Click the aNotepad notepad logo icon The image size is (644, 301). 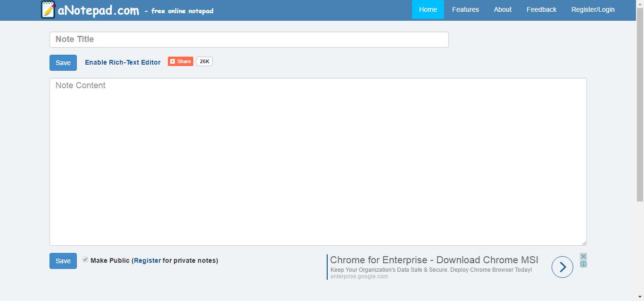click(x=49, y=9)
